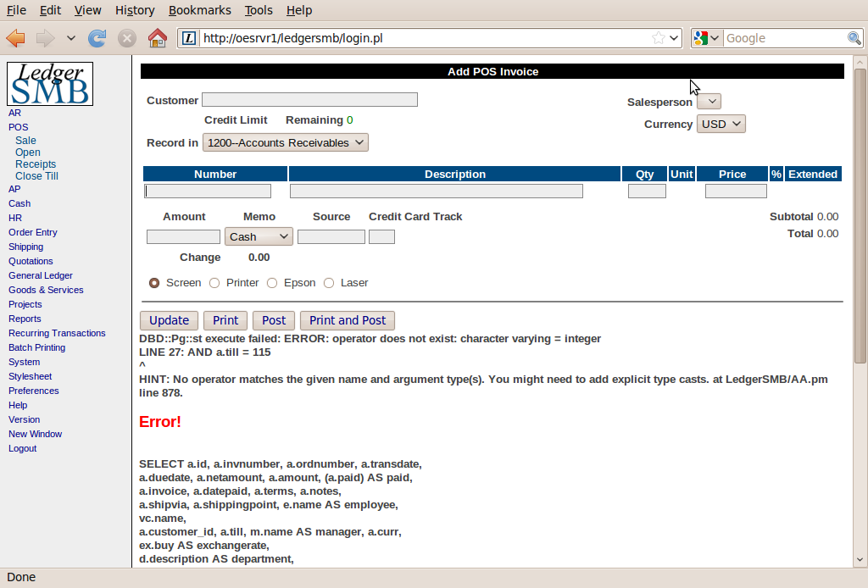
Task: Open the Currency USD dropdown
Action: (x=721, y=124)
